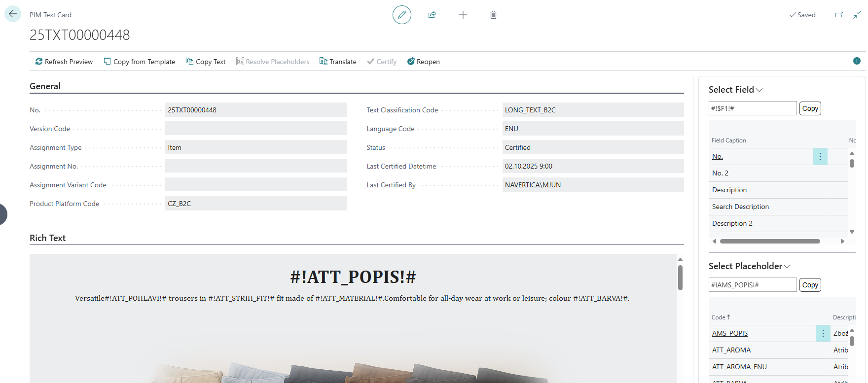Image resolution: width=868 pixels, height=383 pixels.
Task: Create new record with plus icon
Action: [x=463, y=15]
